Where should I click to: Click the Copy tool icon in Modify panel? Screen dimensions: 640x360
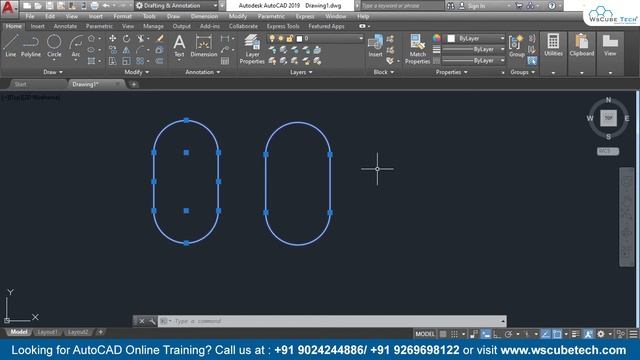pyautogui.click(x=113, y=50)
